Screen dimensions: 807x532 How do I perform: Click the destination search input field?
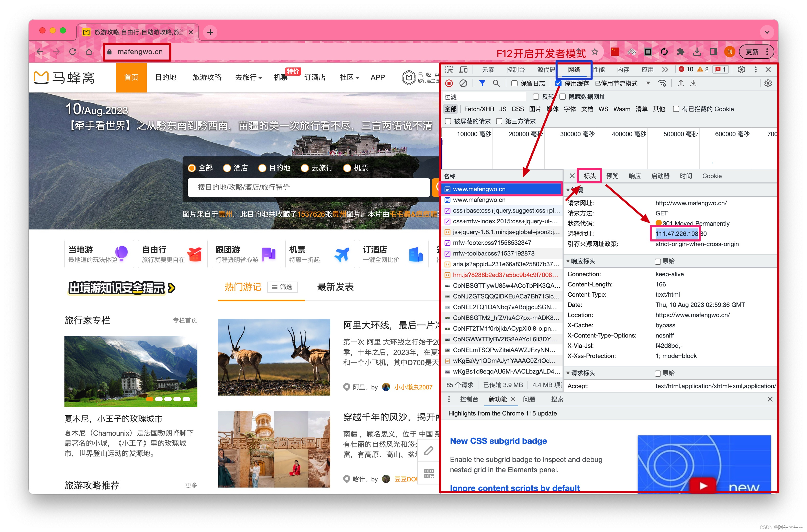pyautogui.click(x=308, y=187)
